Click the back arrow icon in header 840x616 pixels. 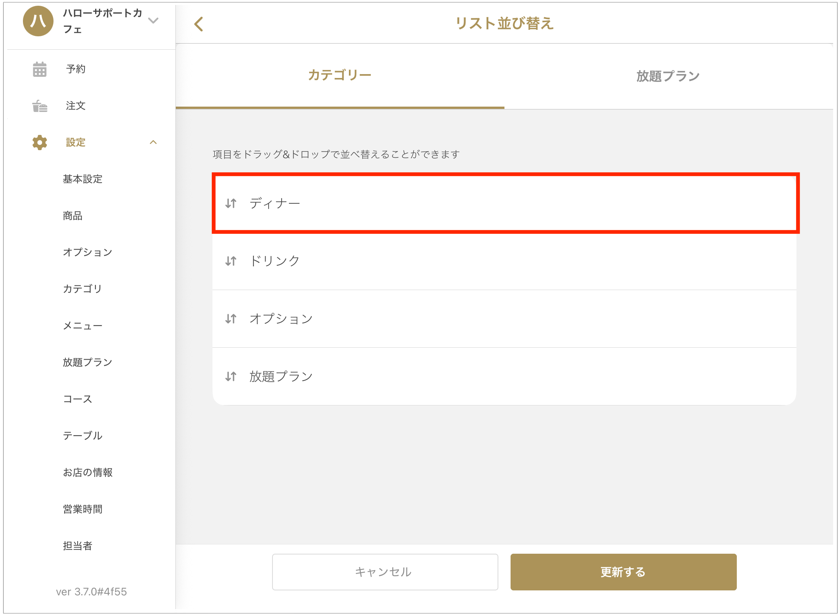point(199,24)
